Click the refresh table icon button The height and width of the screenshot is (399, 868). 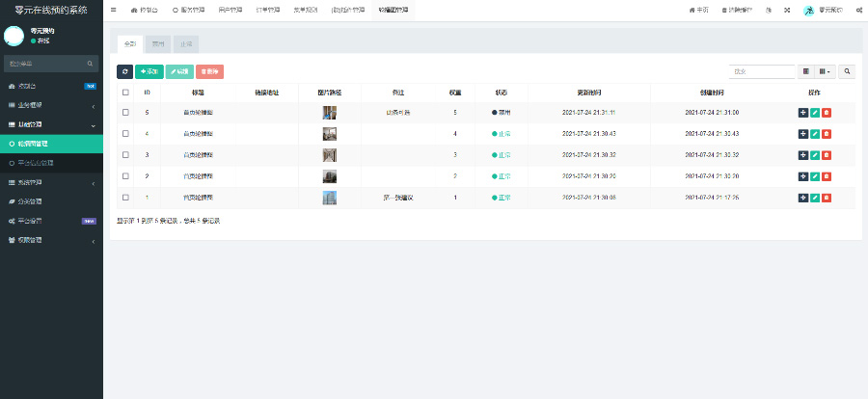click(x=124, y=71)
